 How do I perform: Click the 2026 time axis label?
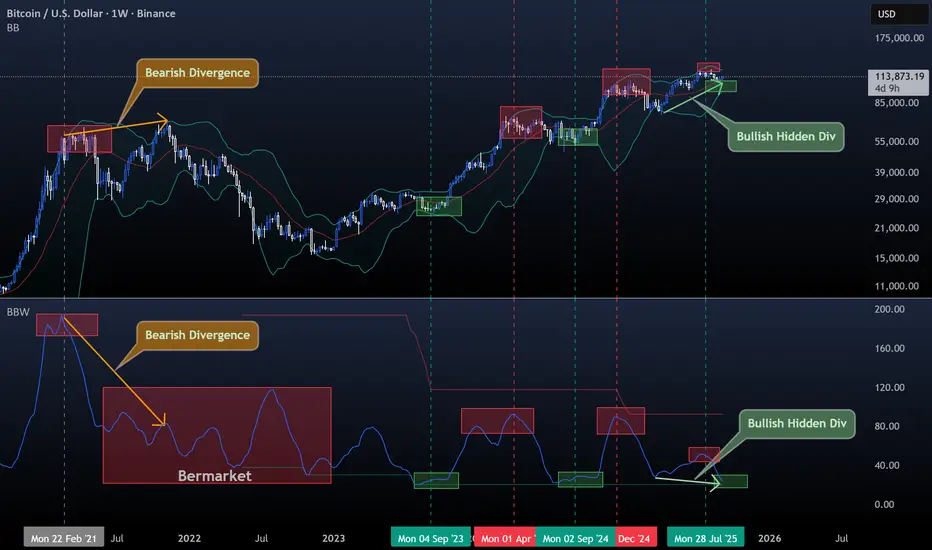click(x=770, y=538)
